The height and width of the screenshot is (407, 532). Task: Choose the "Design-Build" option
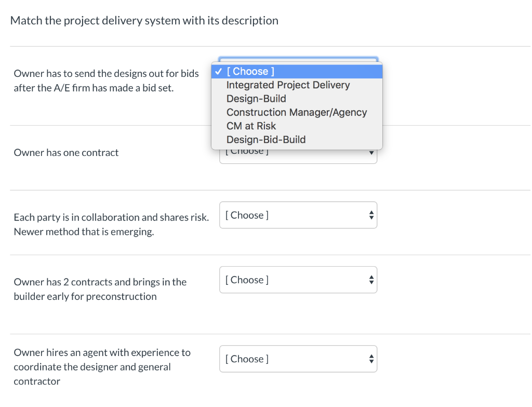pos(256,99)
